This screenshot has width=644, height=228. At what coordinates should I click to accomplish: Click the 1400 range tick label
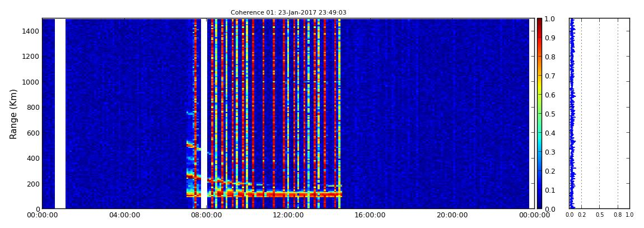point(30,31)
